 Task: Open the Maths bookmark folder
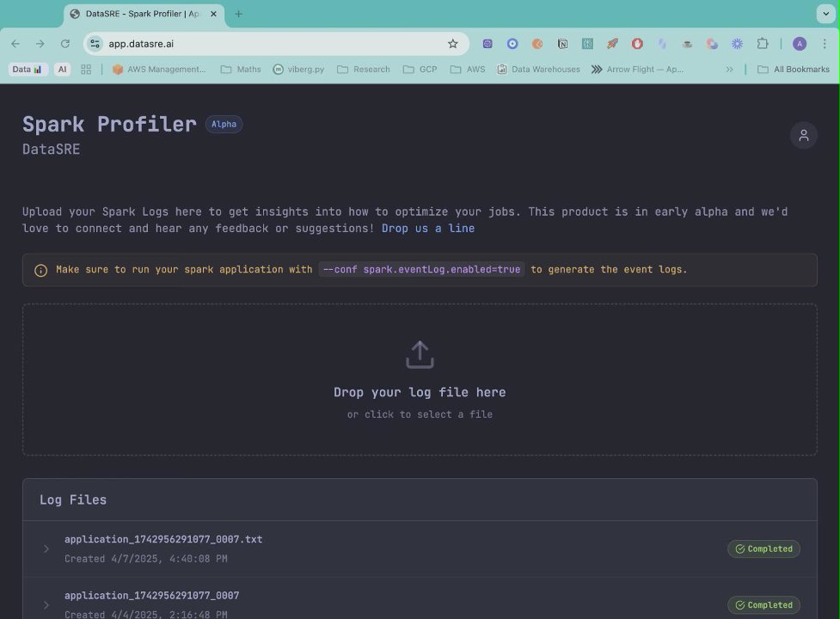coord(241,69)
